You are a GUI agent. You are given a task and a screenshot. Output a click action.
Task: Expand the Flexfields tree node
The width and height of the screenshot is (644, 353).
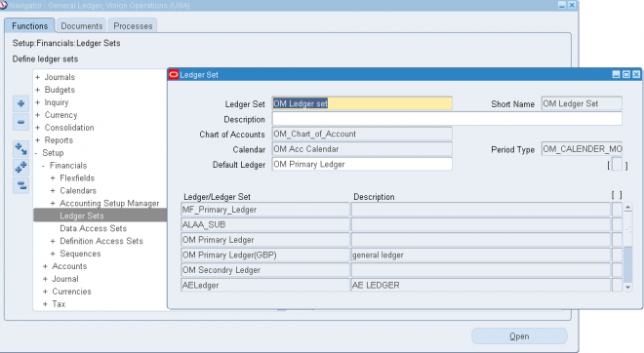click(x=53, y=178)
